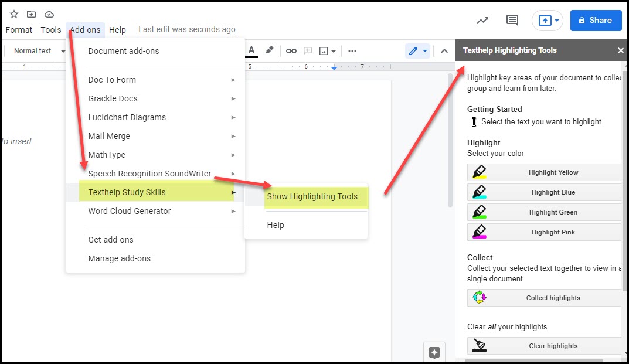Open the insert image dropdown arrow

[334, 52]
